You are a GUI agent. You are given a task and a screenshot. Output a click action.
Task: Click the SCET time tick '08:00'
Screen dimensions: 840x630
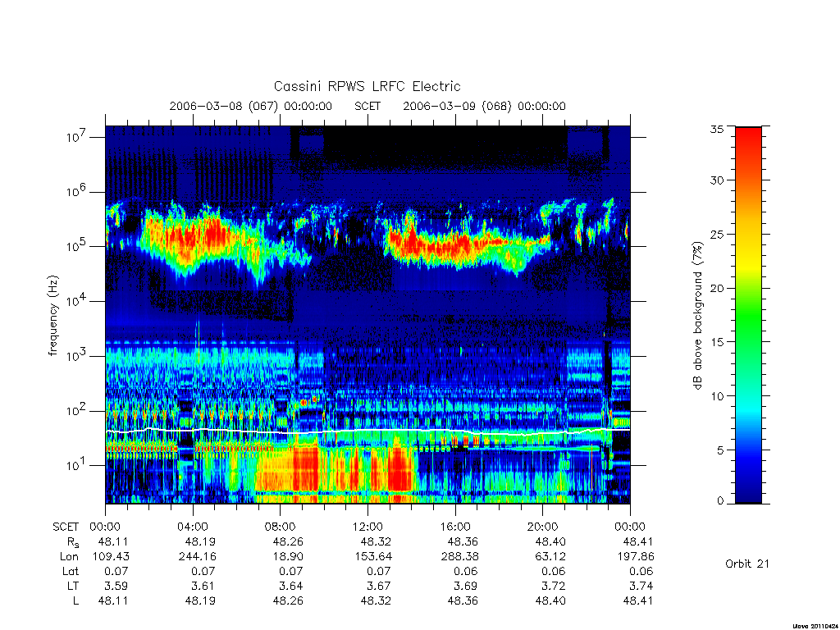[281, 527]
